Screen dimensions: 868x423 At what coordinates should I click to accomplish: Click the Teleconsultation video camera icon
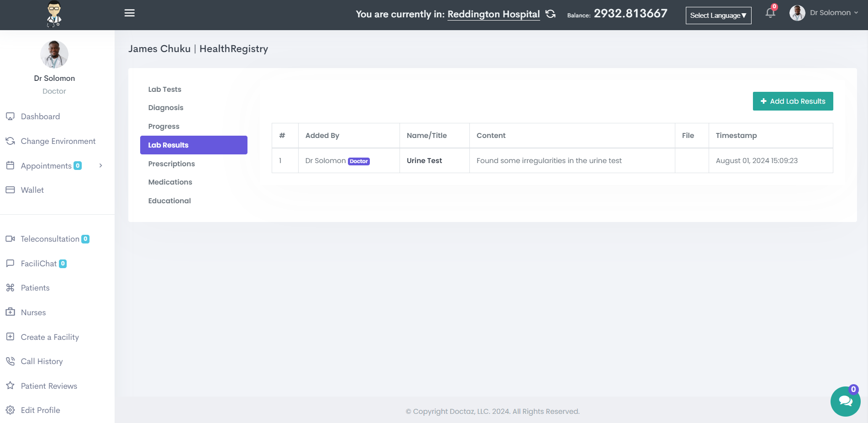coord(10,239)
